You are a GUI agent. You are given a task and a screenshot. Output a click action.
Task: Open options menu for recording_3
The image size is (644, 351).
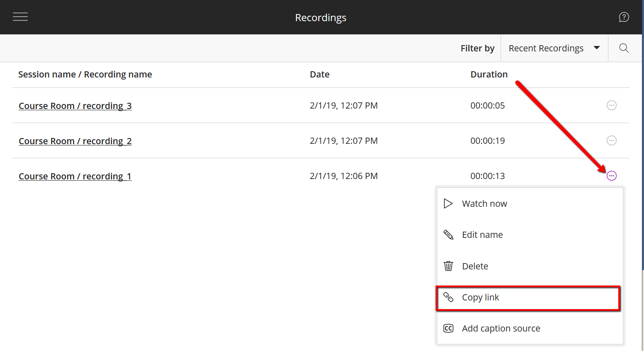click(611, 105)
